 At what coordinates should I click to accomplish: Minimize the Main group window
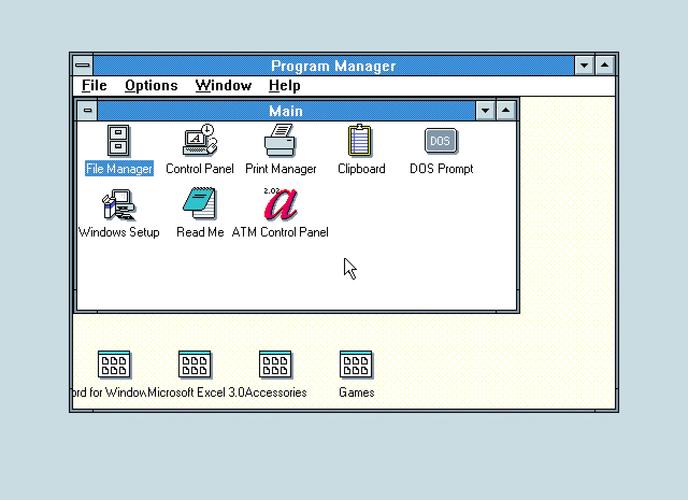click(x=485, y=111)
